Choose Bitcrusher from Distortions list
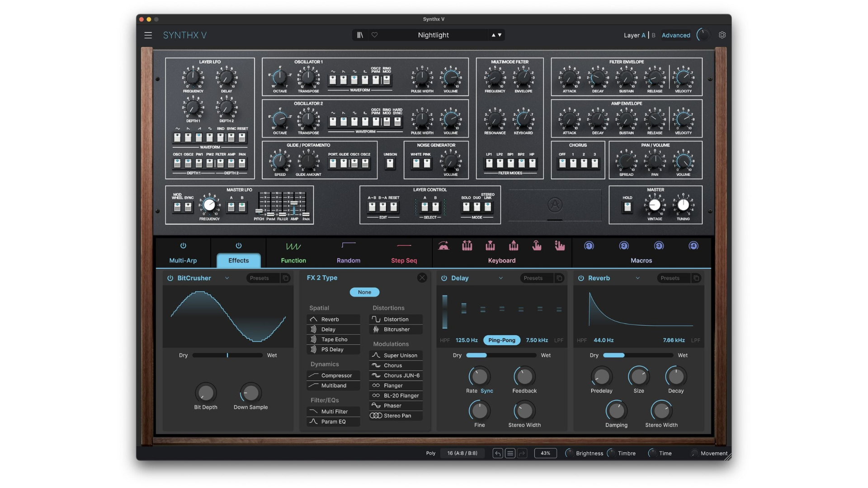This screenshot has width=868, height=488. pyautogui.click(x=396, y=329)
